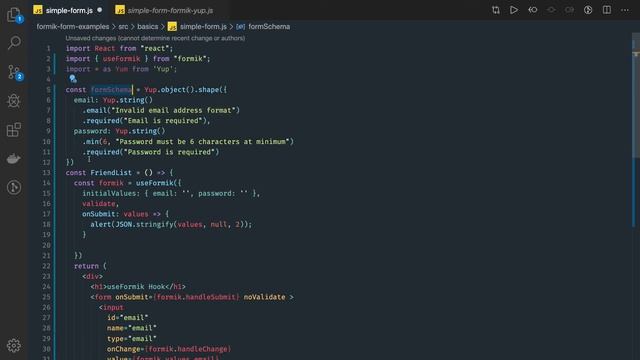The width and height of the screenshot is (640, 360).
Task: Click validate on line 16
Action: tap(99, 204)
